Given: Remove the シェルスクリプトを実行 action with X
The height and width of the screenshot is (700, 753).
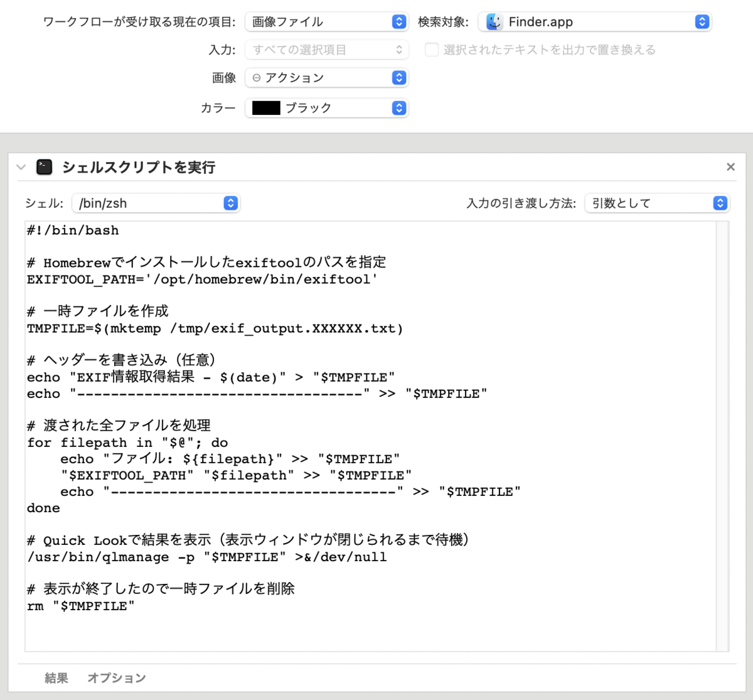Looking at the screenshot, I should tap(730, 167).
